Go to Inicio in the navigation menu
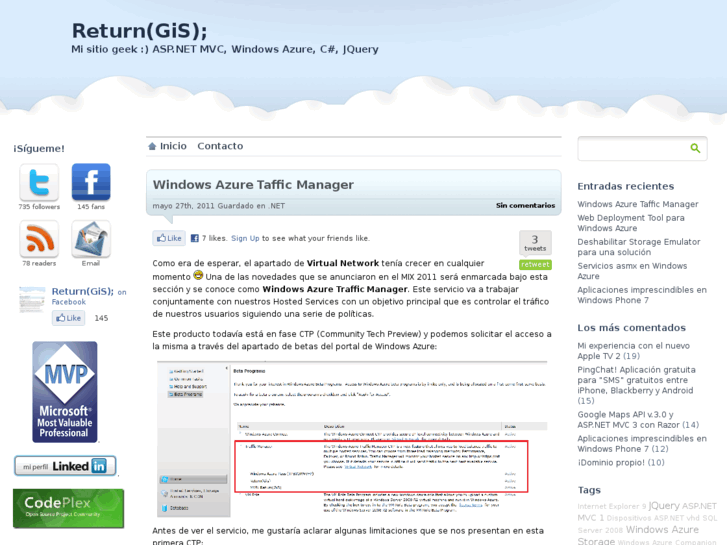727x545 pixels. 173,146
